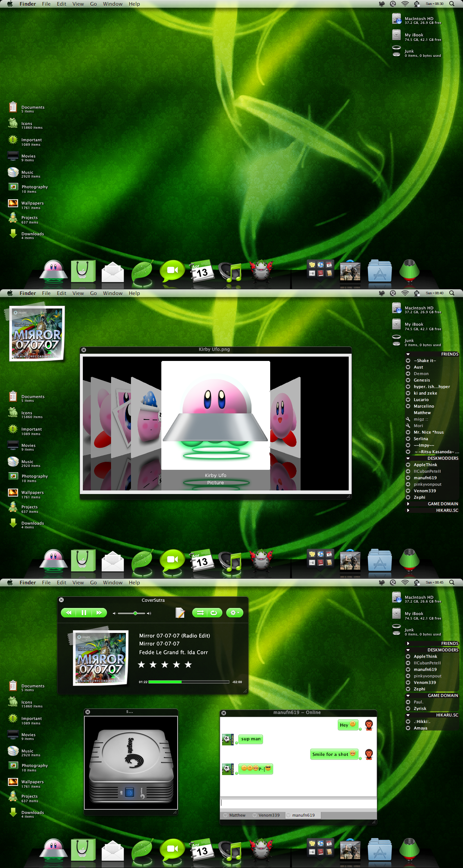This screenshot has height=868, width=463.
Task: Click the 'sup man' chat bubble
Action: click(x=251, y=739)
